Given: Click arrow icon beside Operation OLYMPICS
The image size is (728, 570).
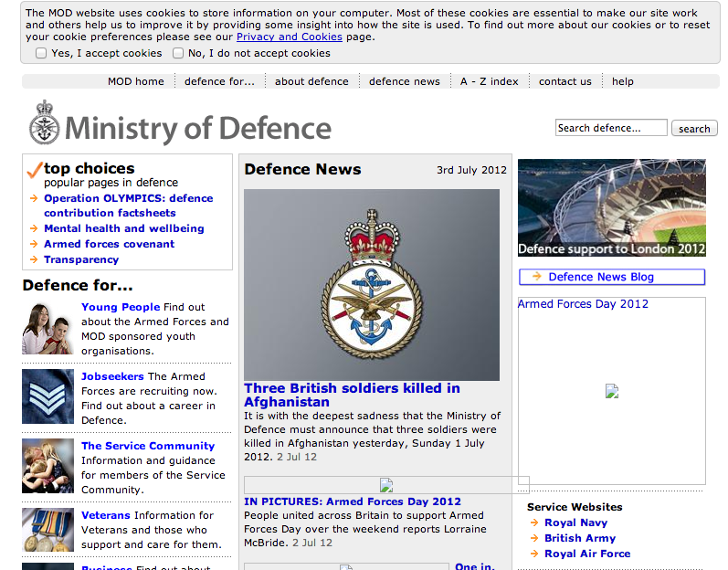Looking at the screenshot, I should (x=34, y=198).
